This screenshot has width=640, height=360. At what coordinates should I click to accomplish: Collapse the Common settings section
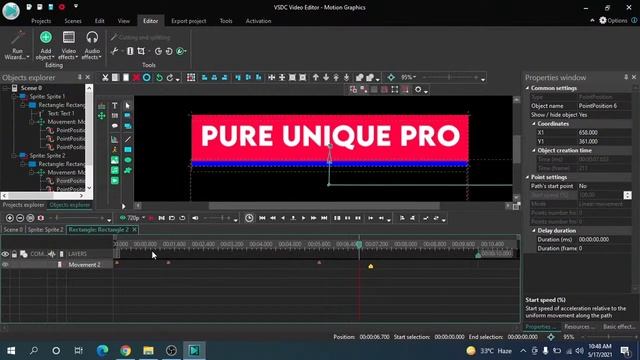(527, 88)
